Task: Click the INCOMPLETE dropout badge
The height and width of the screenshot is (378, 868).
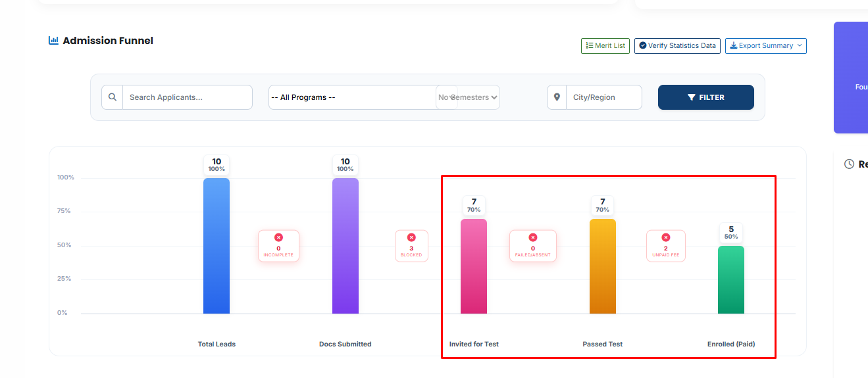Action: [278, 246]
